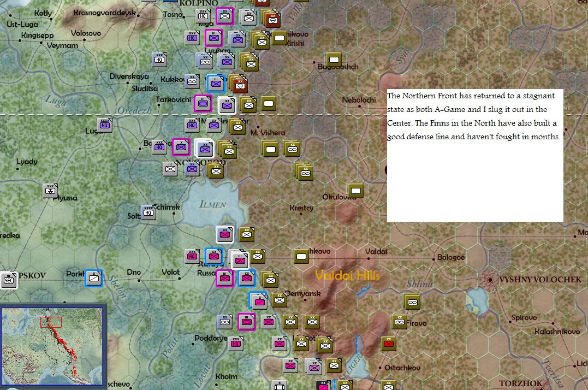This screenshot has width=588, height=390.
Task: Select the gray infantry counter southwest of Novgorod
Action: pyautogui.click(x=170, y=169)
